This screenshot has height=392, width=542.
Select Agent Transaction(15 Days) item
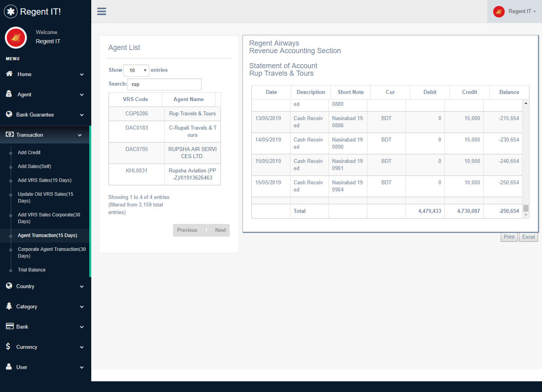pos(47,235)
